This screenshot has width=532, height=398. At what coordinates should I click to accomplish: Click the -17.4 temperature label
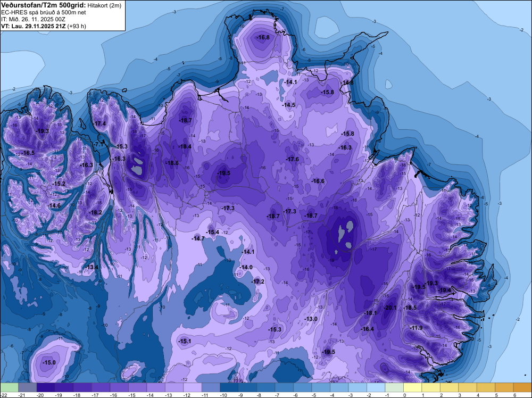tap(99, 123)
